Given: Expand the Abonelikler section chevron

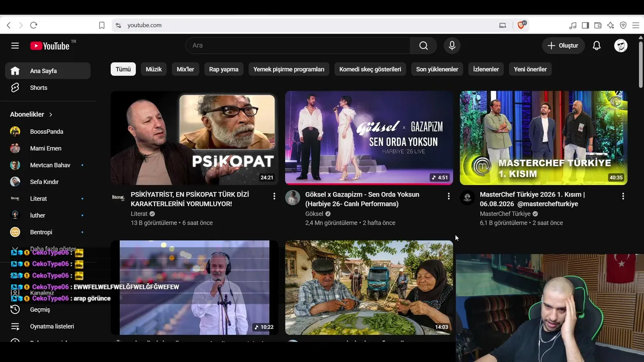Looking at the screenshot, I should point(51,115).
